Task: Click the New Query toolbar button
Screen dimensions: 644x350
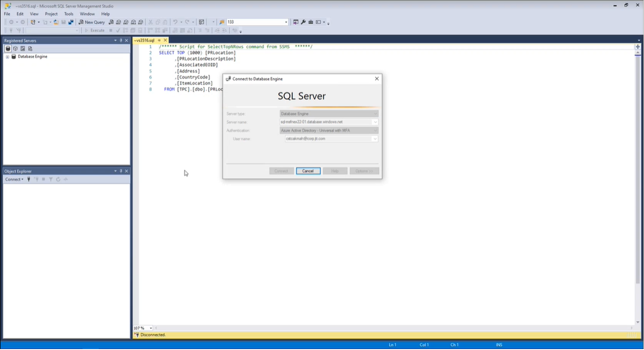Action: coord(92,22)
